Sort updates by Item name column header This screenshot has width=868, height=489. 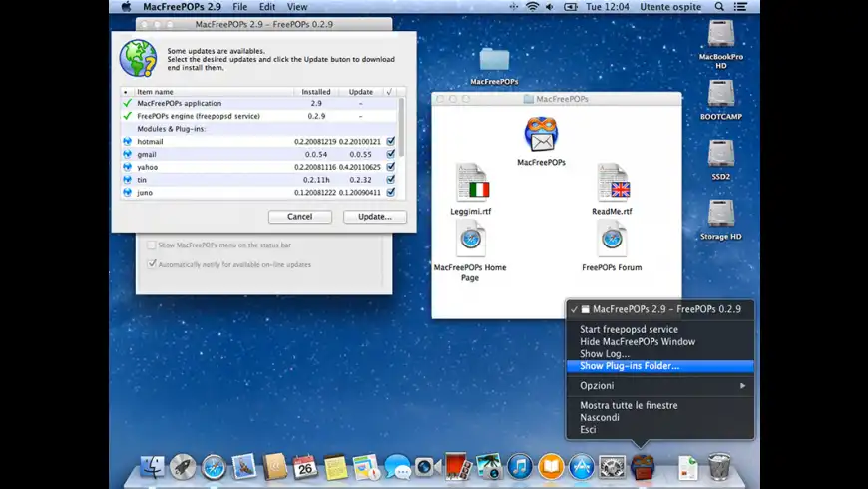point(214,92)
